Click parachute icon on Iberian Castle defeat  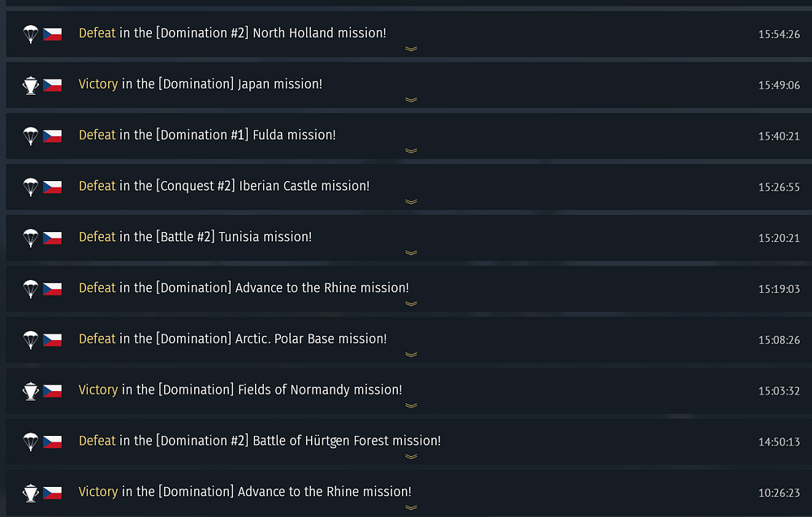tap(31, 187)
